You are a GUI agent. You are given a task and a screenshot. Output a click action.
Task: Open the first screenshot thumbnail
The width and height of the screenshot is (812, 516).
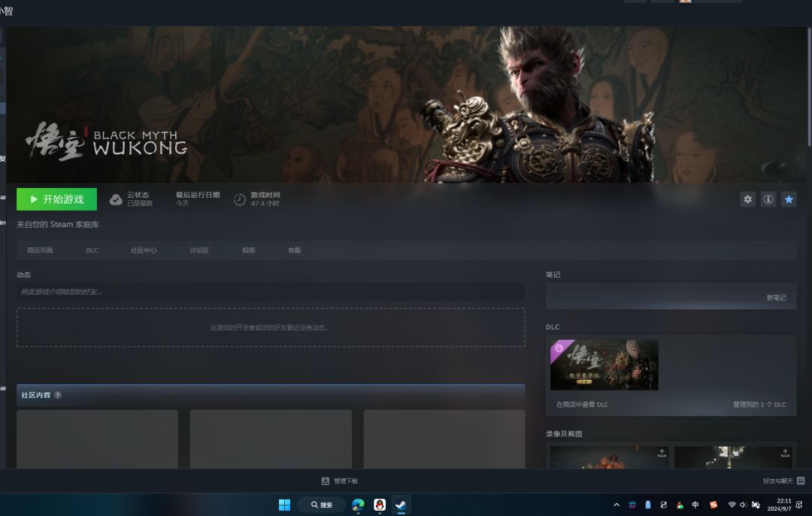[x=609, y=457]
